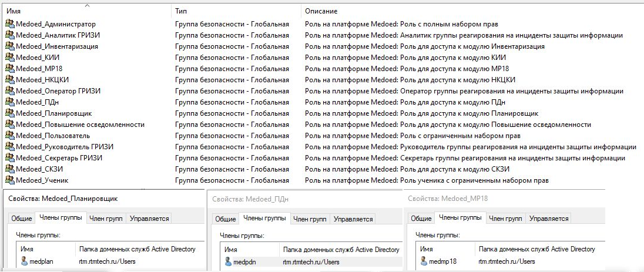Open the Общие tab in Medoed_Планировщик properties
Viewport: 644px width, 272px height.
[21, 219]
